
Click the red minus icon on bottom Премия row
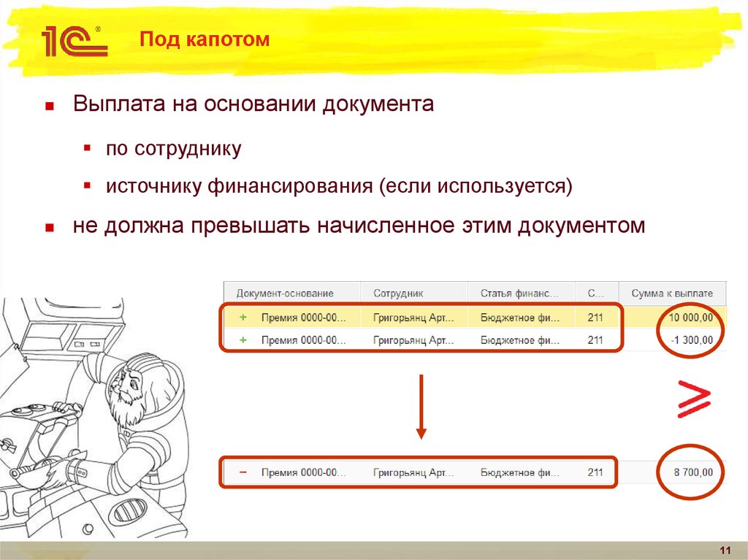243,472
